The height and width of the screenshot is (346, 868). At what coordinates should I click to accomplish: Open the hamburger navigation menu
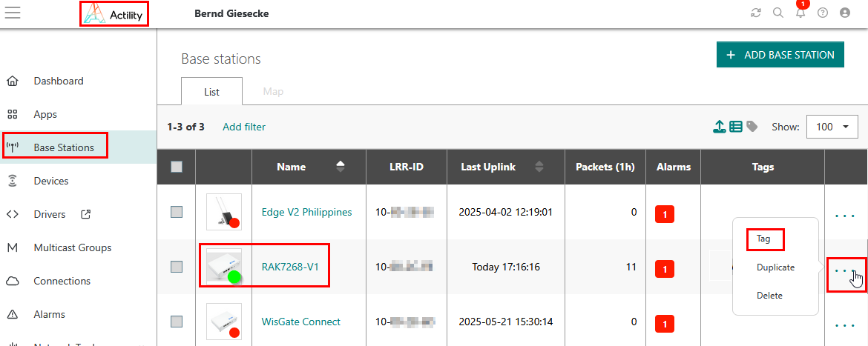coord(12,13)
